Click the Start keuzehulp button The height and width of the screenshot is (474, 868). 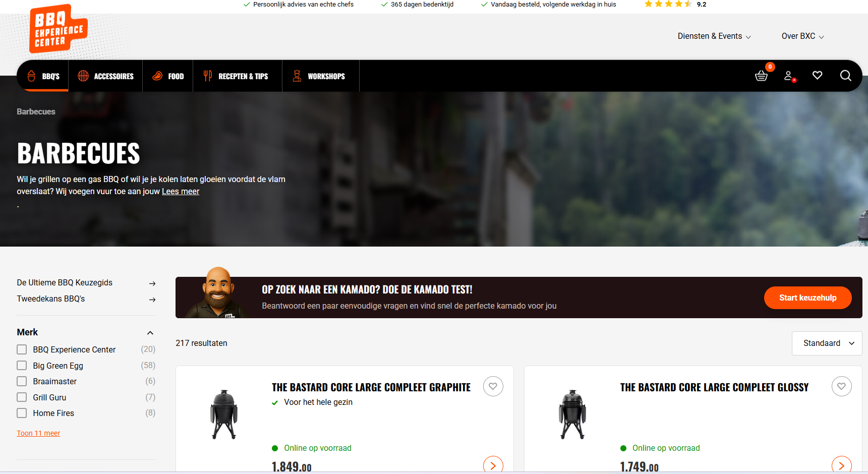(807, 298)
